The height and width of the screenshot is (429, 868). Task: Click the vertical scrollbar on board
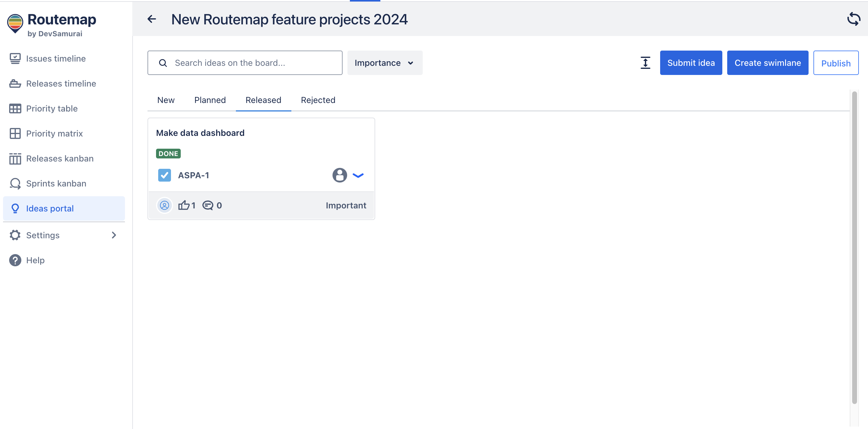pos(854,247)
